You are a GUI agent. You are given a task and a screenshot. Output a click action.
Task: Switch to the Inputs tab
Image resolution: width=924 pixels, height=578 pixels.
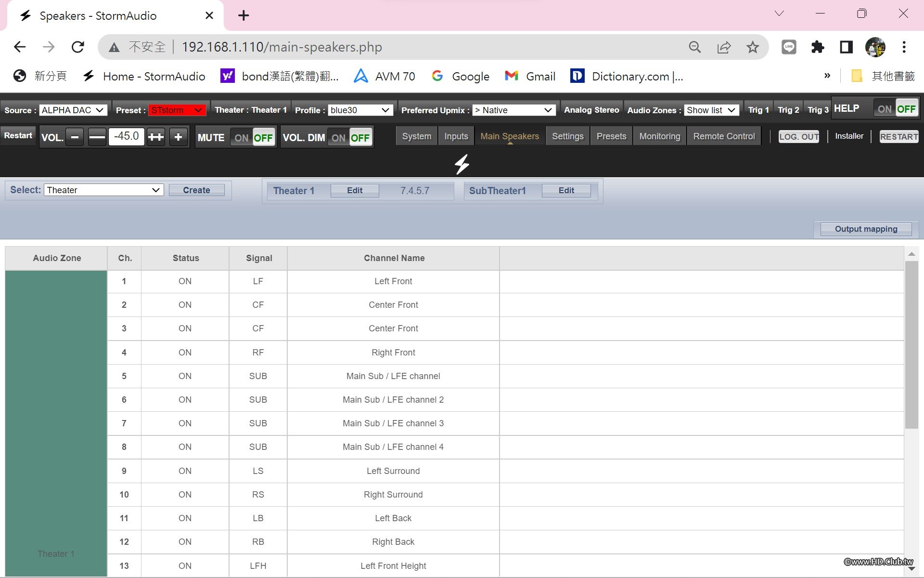click(456, 136)
